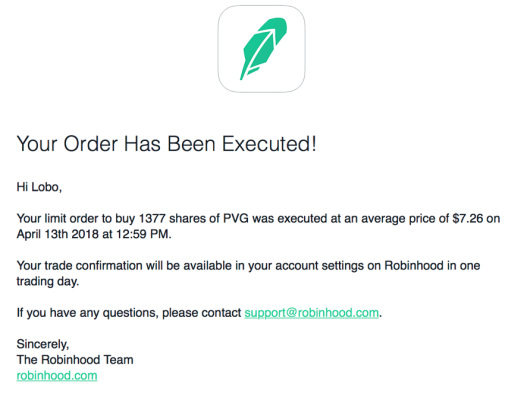Click the 'April 13th 2018' date text

click(58, 234)
